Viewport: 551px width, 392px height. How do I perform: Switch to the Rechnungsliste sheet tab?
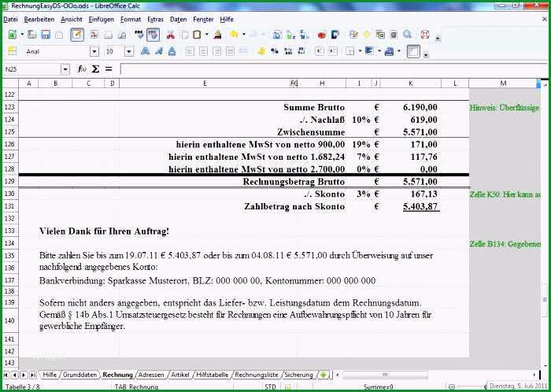257,375
